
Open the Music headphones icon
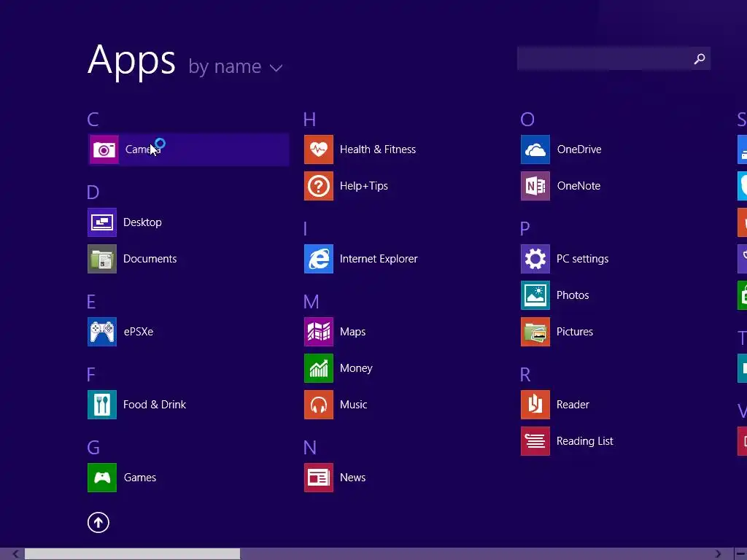coord(319,405)
